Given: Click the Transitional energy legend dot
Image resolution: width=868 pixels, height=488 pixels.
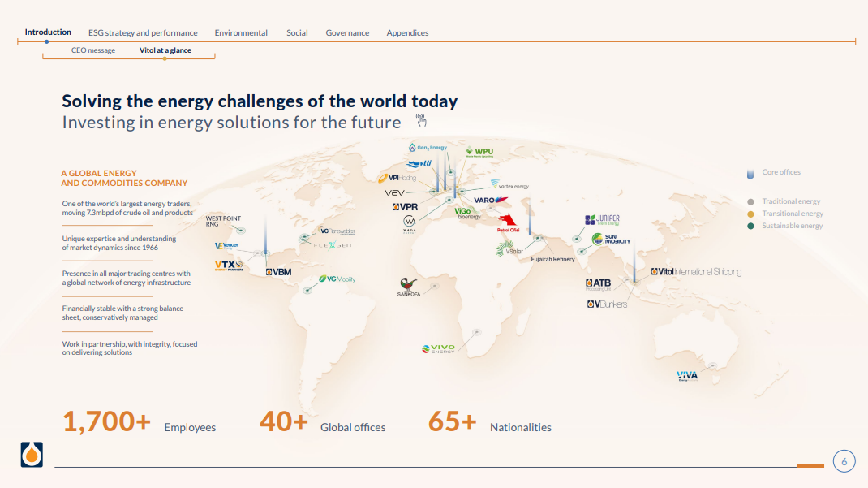Looking at the screenshot, I should (750, 214).
